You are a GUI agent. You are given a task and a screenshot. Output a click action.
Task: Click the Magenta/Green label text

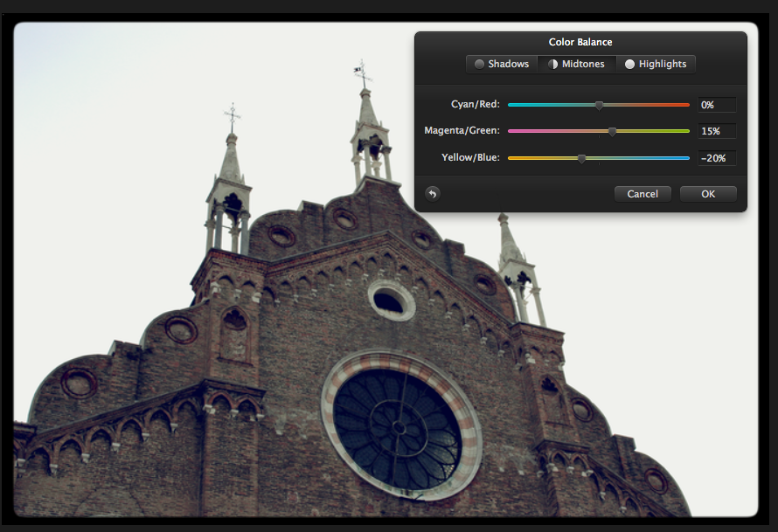pos(462,131)
